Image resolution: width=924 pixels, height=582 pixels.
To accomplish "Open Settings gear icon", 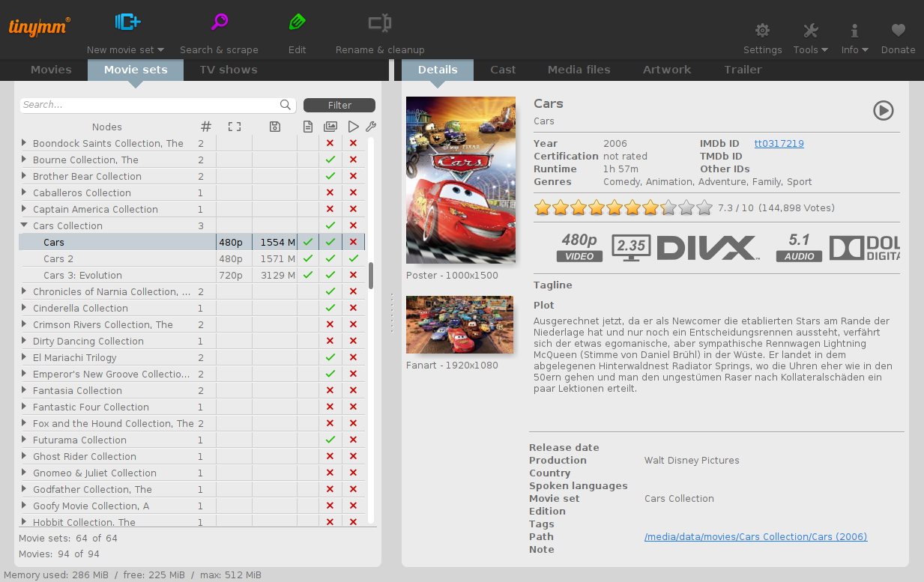I will tap(762, 31).
